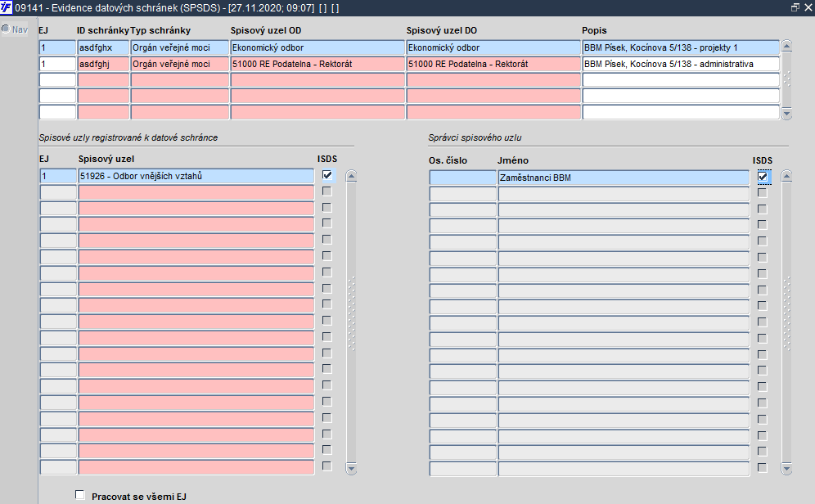Viewport: 815px width, 504px height.
Task: Click down arrow of Správci list scrollbar
Action: 786,469
